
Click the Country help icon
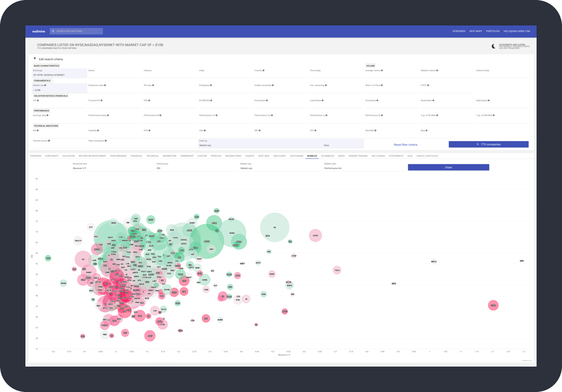[263, 70]
